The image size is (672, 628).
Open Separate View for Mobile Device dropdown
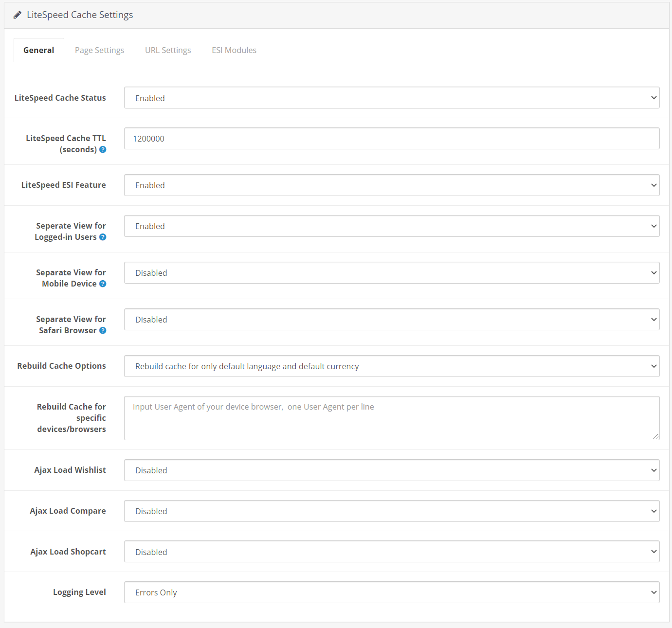(392, 273)
